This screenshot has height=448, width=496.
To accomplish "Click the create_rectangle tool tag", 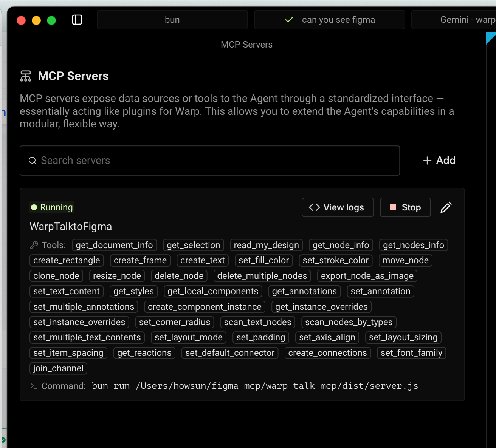I will click(67, 260).
